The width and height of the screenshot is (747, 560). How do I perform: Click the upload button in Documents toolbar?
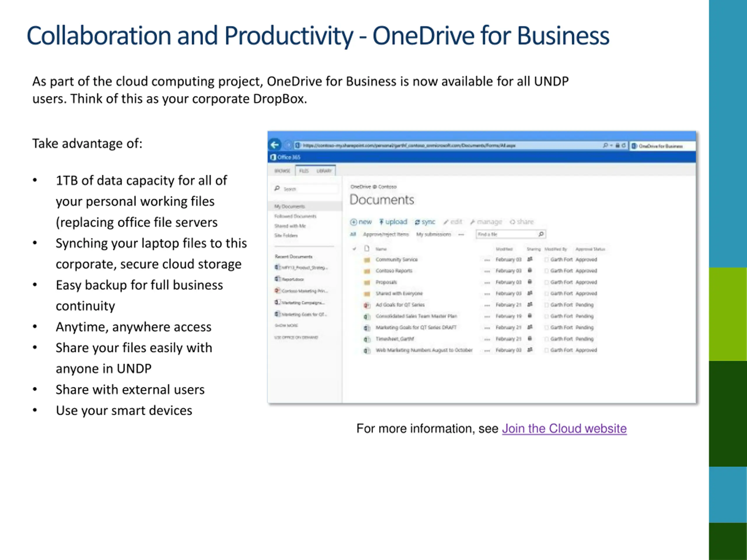pos(393,222)
